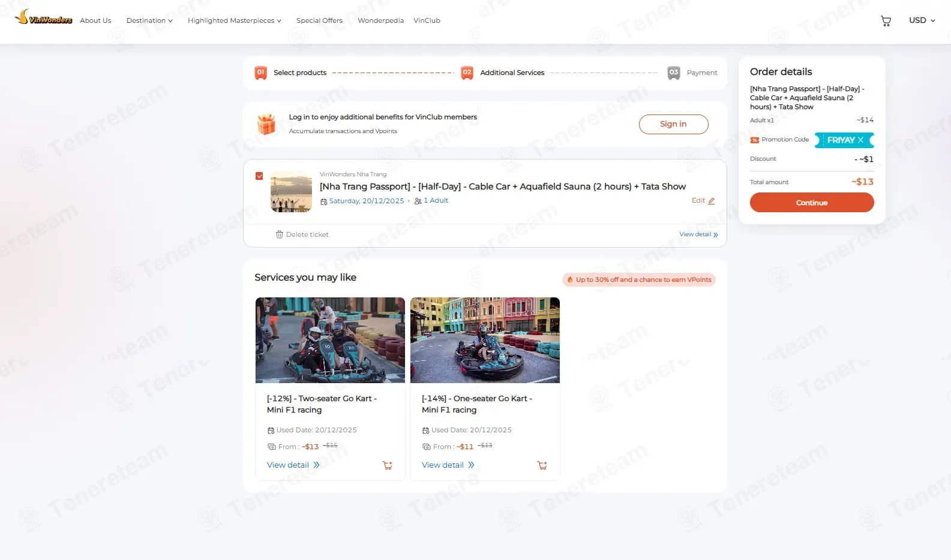This screenshot has width=951, height=560.
Task: Open the USD currency selector
Action: click(922, 20)
